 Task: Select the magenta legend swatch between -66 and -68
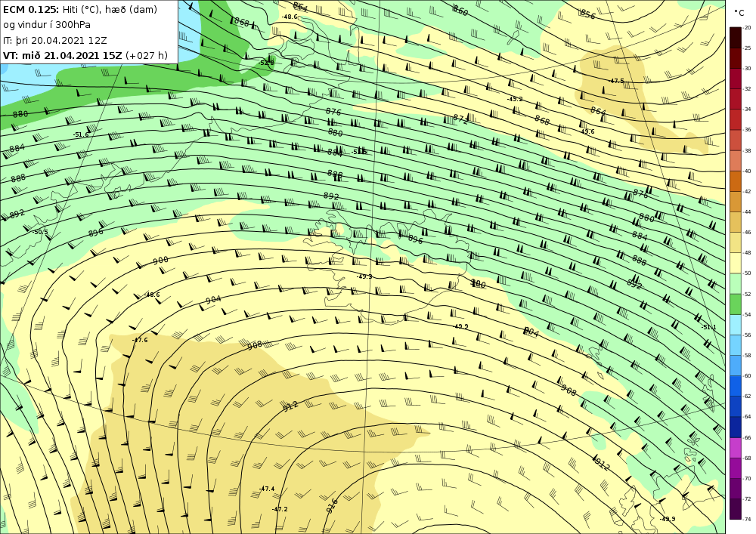[x=736, y=448]
